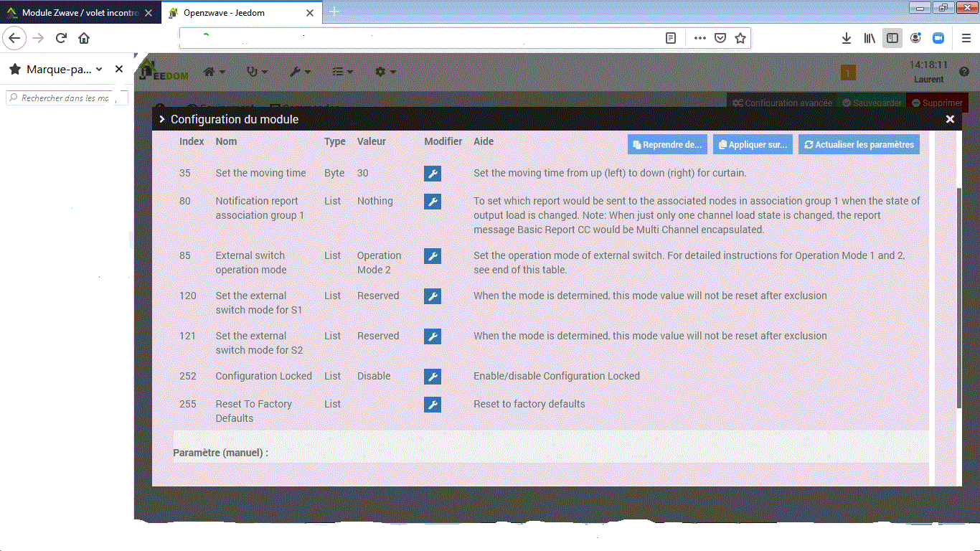Click the red Supprimer button
This screenshot has height=551, width=980.
937,103
